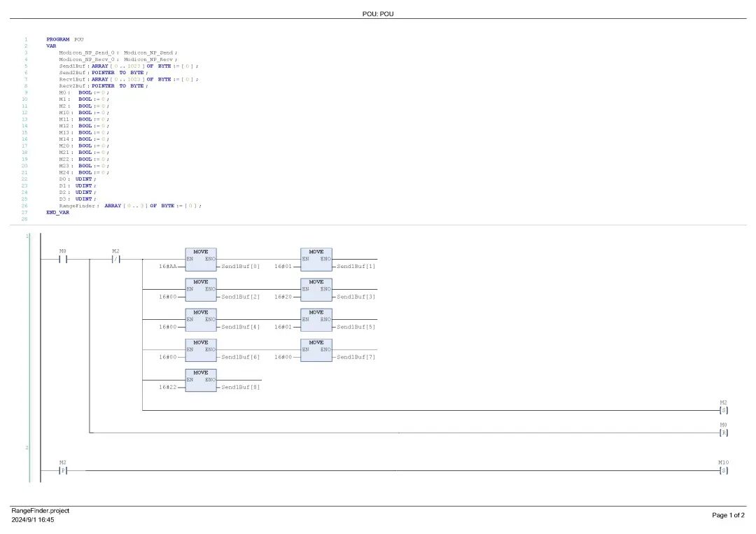756x534 pixels.
Task: Click the 16#AA input constant
Action: point(168,267)
